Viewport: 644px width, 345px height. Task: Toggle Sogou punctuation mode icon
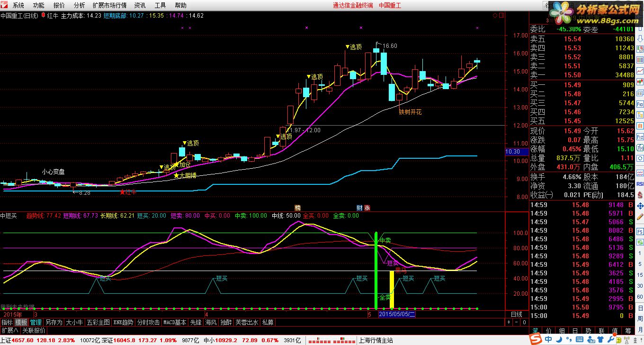click(569, 339)
